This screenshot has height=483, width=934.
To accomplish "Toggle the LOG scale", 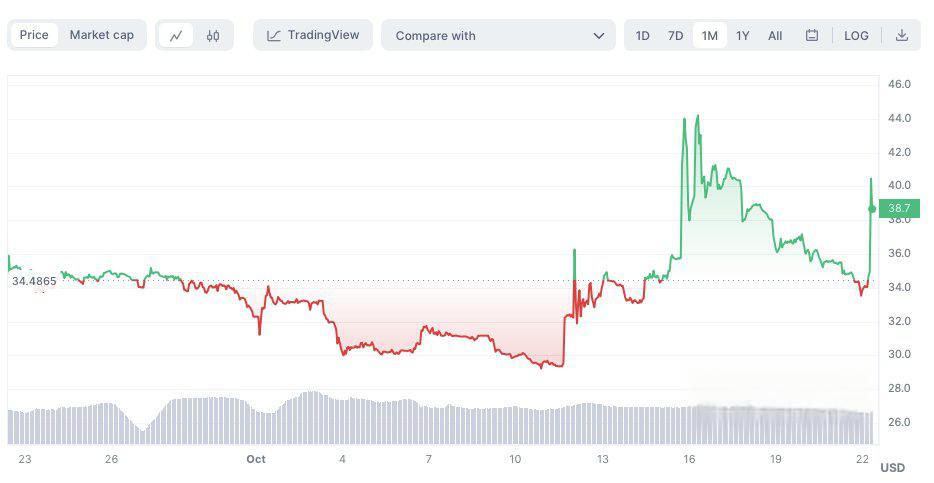I will click(856, 36).
